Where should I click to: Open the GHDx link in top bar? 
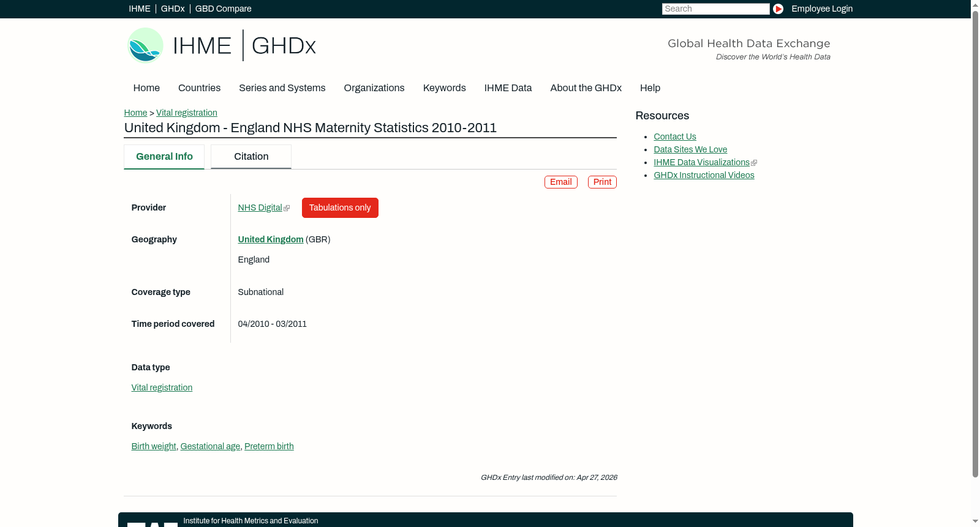point(173,9)
